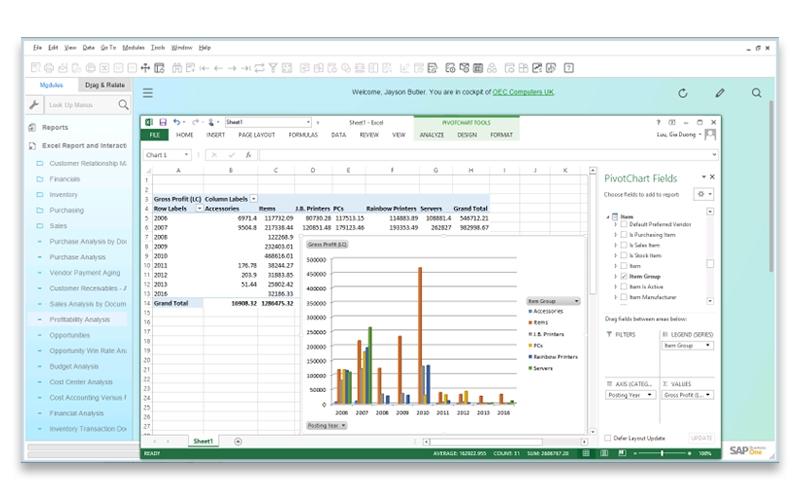The image size is (800, 500).
Task: Uncheck the Item Group field
Action: [x=623, y=276]
